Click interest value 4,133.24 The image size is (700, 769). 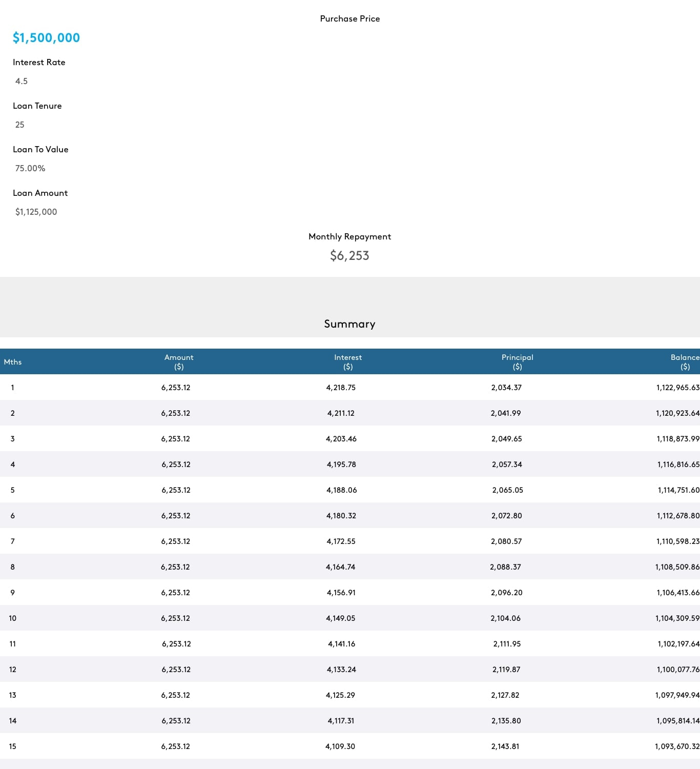point(342,670)
